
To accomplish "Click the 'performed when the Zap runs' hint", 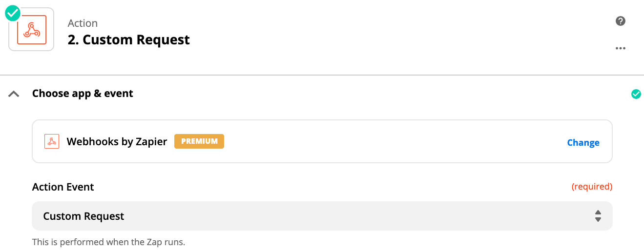I will [x=108, y=242].
